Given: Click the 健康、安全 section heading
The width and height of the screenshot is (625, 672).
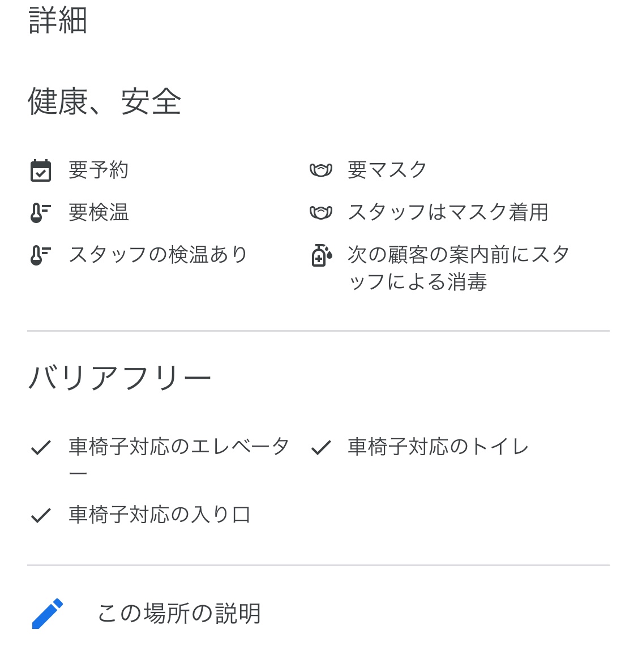Looking at the screenshot, I should [x=105, y=102].
